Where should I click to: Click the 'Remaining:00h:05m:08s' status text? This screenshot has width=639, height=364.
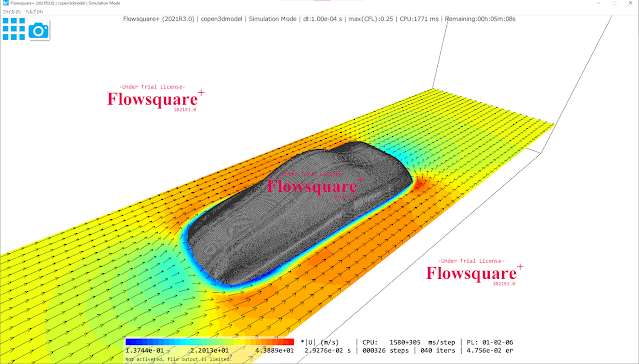point(480,19)
